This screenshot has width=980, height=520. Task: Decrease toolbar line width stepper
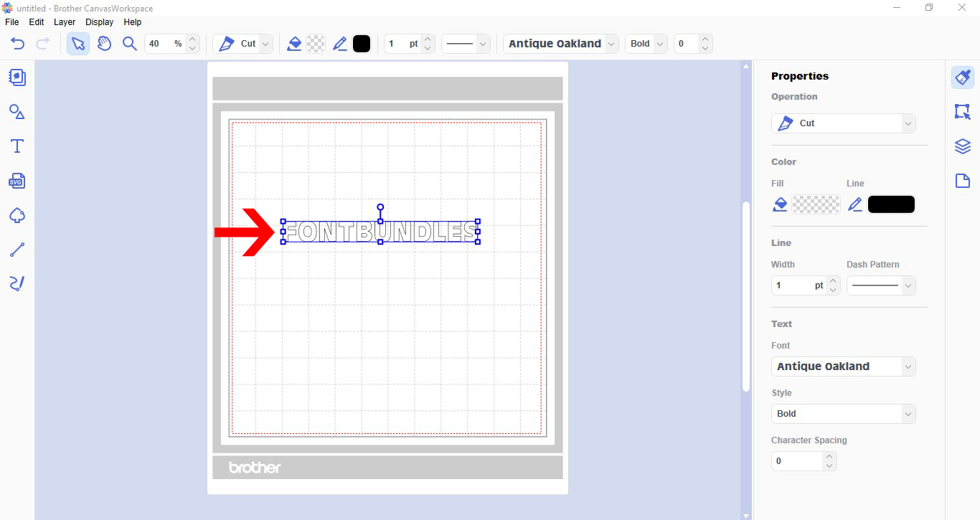click(428, 49)
